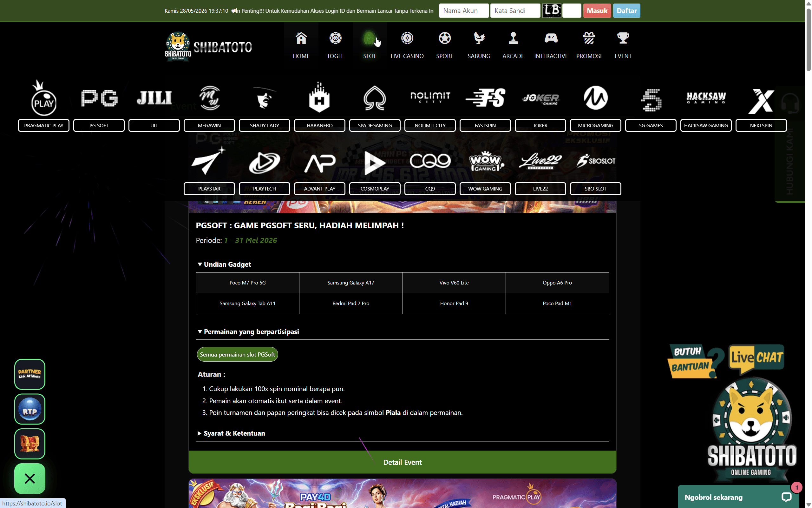
Task: Open the ARCADE menu
Action: 513,45
